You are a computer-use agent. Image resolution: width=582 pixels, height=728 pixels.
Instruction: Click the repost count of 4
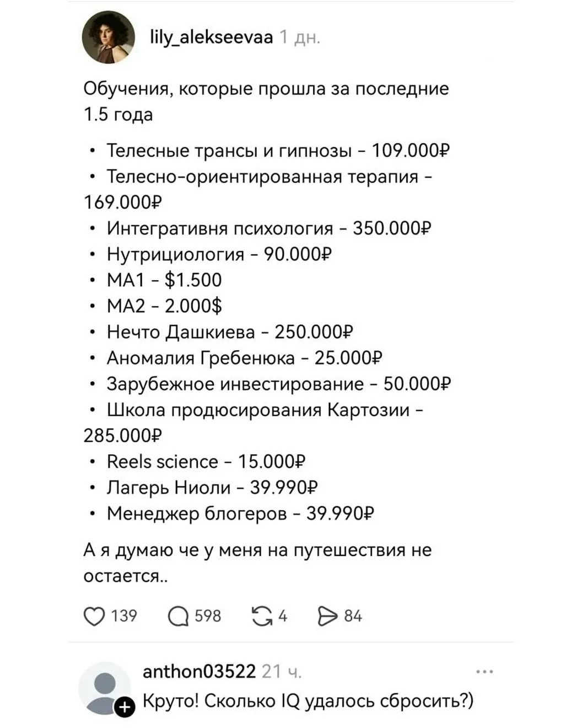[x=283, y=616]
